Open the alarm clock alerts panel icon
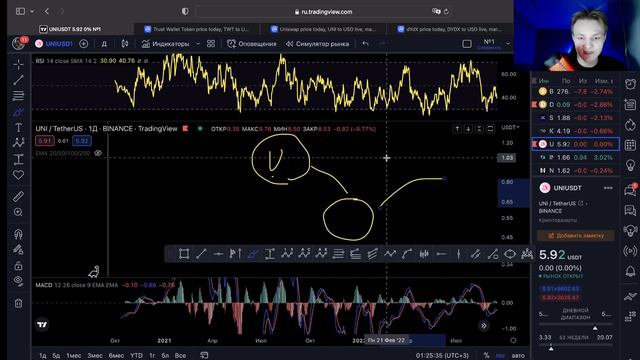Screen dimensions: 640x360 [630, 84]
